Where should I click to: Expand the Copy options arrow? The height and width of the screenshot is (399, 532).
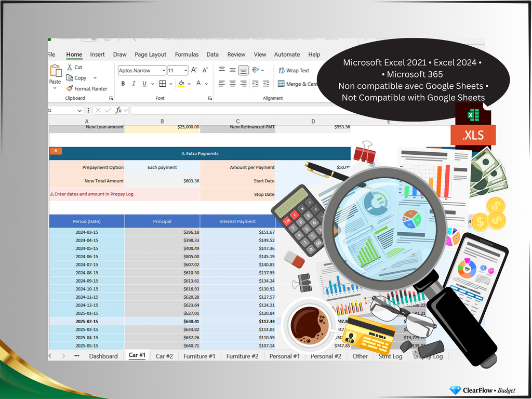click(95, 78)
